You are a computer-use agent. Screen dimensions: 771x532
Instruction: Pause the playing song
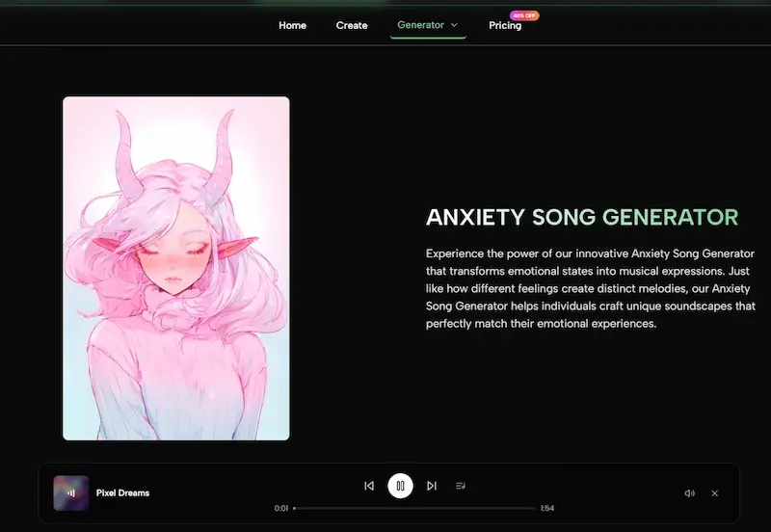click(400, 486)
